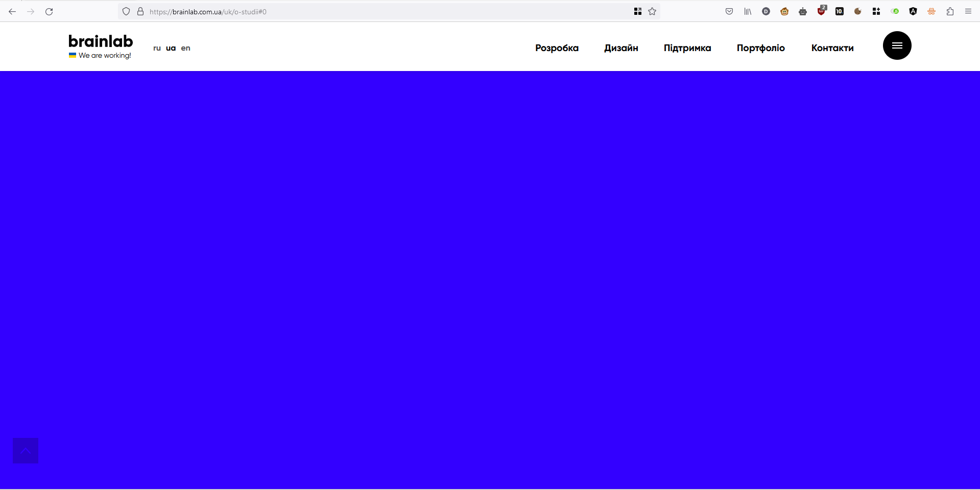Click the Контакти link

[832, 48]
